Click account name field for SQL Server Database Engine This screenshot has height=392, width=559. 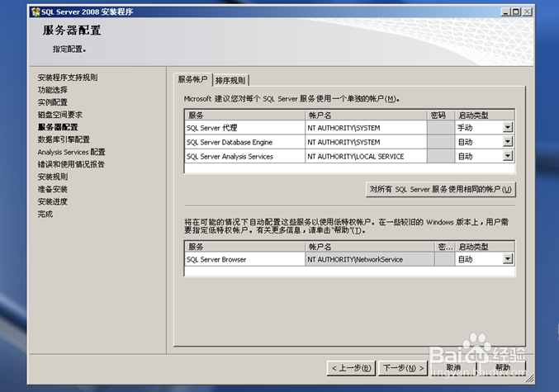point(366,142)
